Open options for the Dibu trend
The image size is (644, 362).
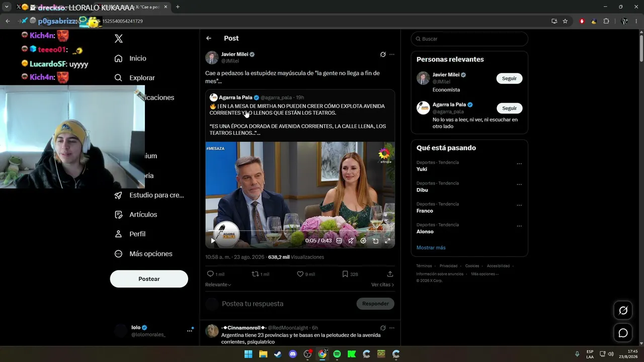pyautogui.click(x=519, y=185)
